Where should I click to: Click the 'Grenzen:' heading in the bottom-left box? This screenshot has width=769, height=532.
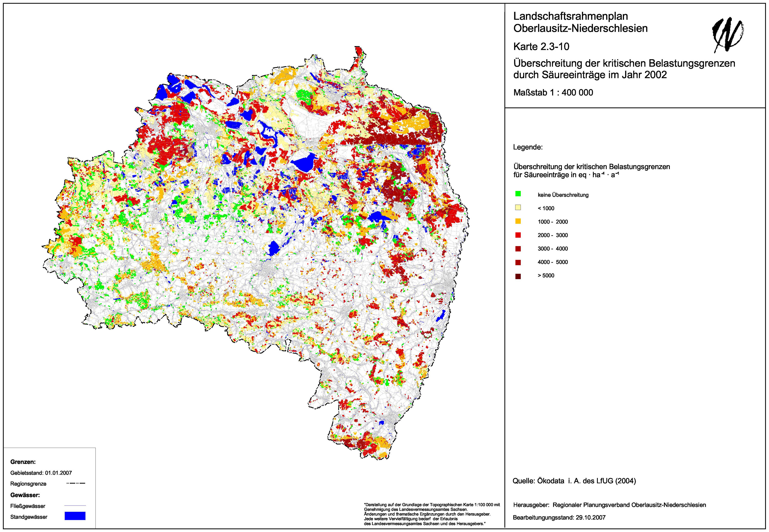[23, 462]
